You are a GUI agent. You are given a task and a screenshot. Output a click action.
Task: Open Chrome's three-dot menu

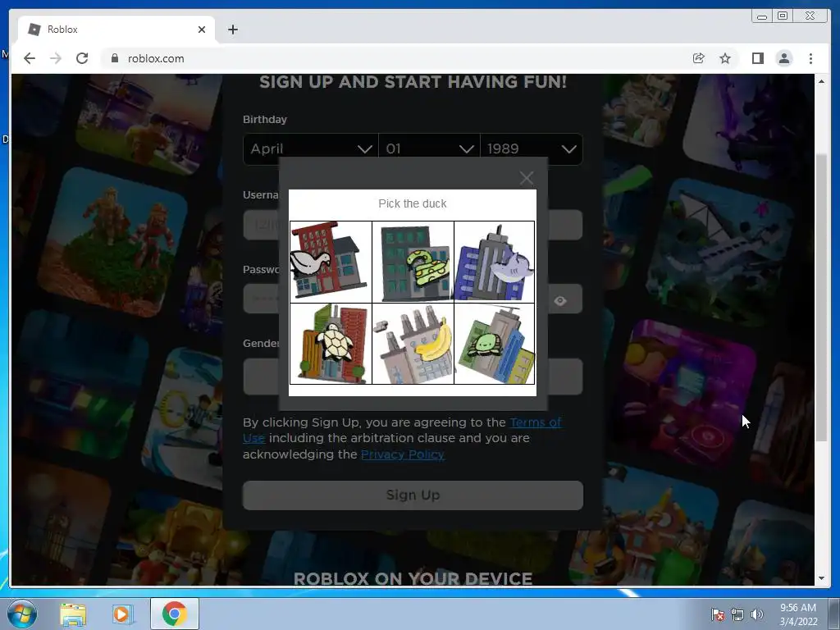click(x=810, y=58)
